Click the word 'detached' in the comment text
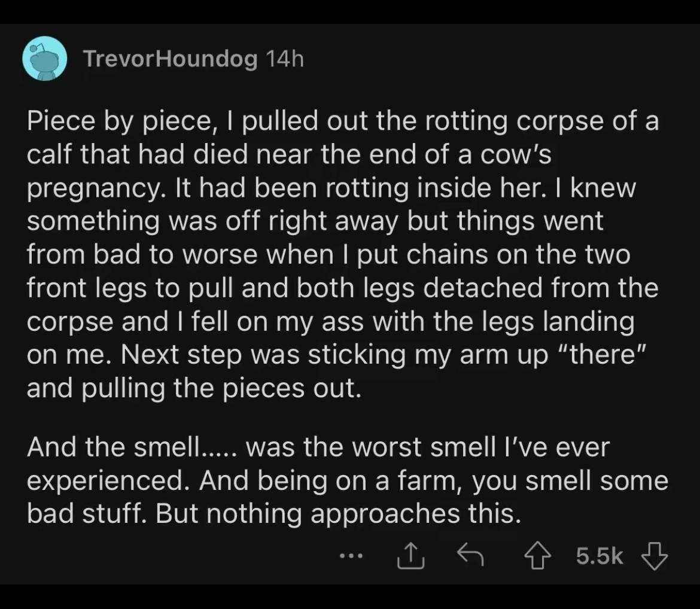The height and width of the screenshot is (609, 700). click(483, 288)
